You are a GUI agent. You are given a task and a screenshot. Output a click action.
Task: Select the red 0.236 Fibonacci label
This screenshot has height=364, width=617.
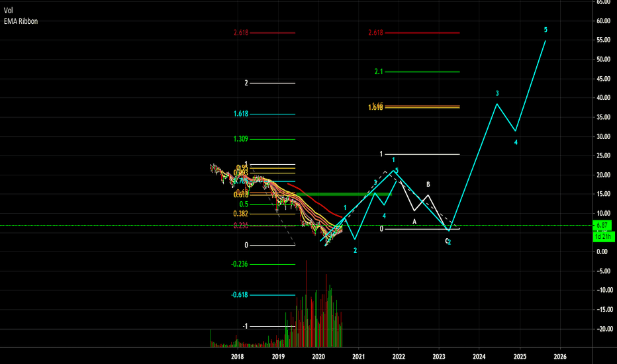click(x=241, y=226)
